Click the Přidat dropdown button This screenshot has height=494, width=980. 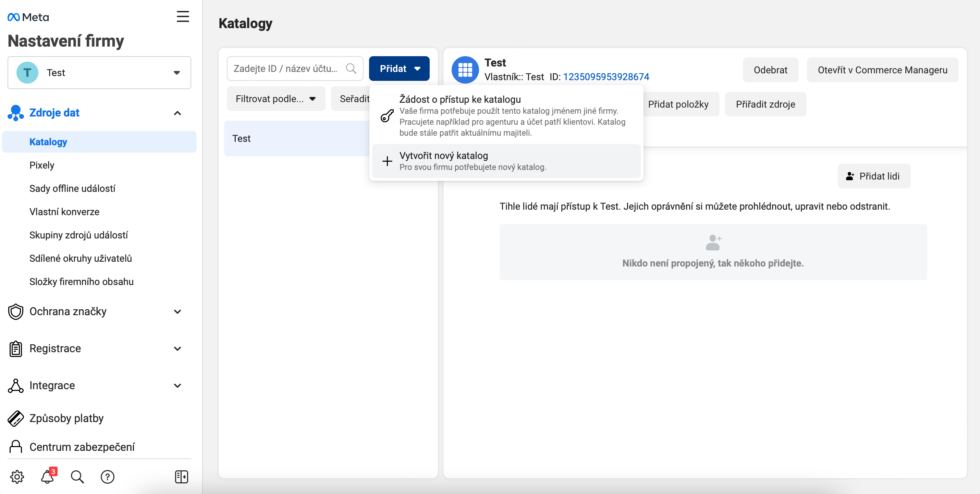[399, 69]
